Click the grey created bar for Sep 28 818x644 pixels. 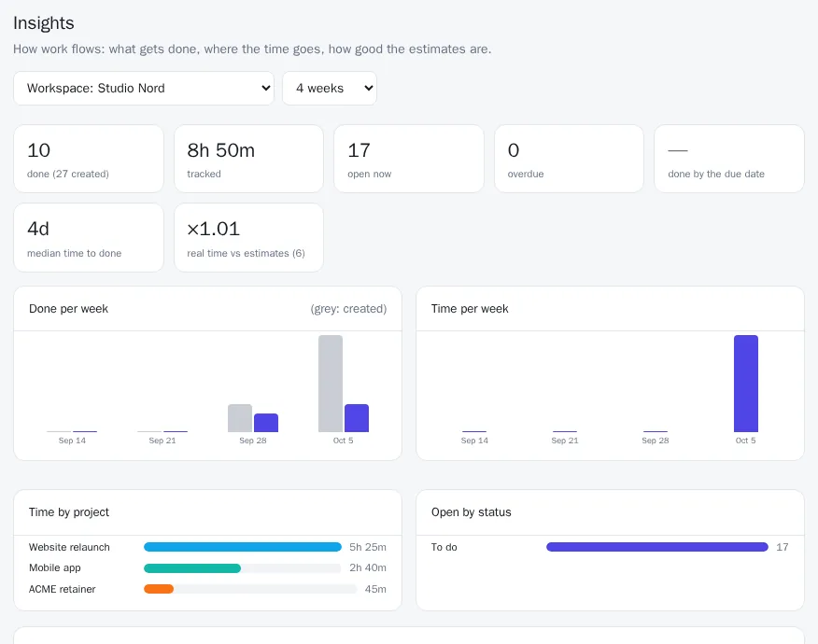[240, 418]
